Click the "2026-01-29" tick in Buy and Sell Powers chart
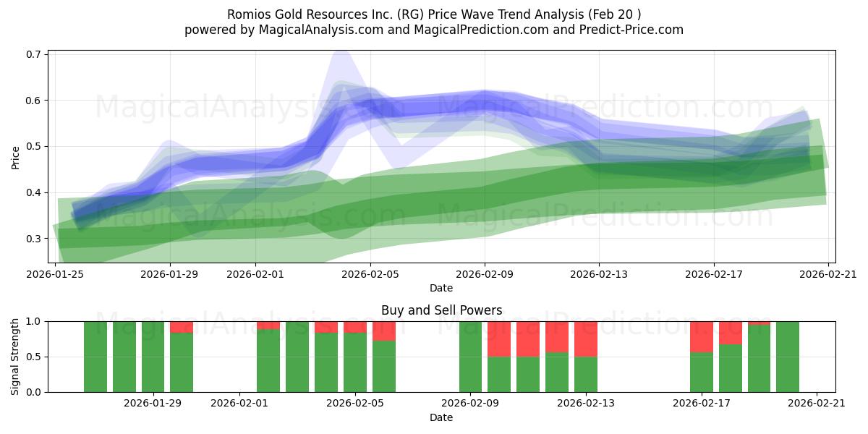Screen dimensions: 868x434 coord(153,404)
